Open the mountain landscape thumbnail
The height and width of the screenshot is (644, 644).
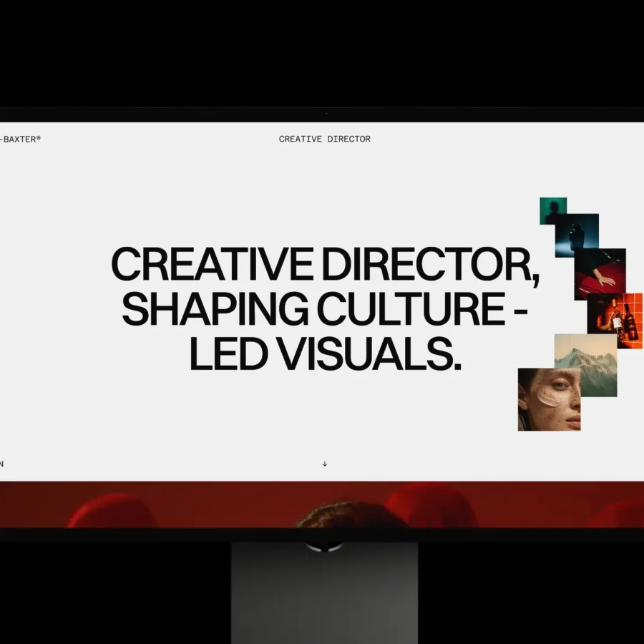pyautogui.click(x=585, y=365)
